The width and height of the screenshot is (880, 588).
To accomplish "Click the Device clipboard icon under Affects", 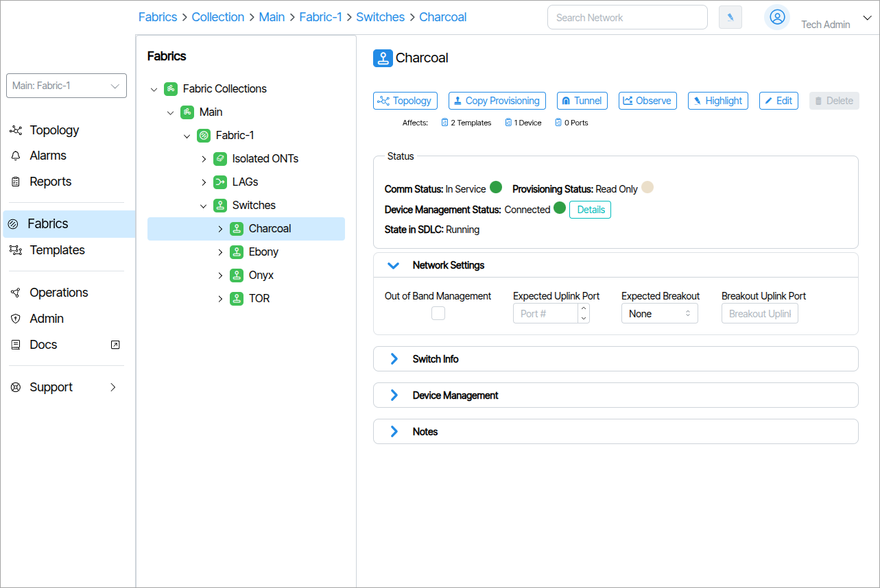I will [x=508, y=123].
